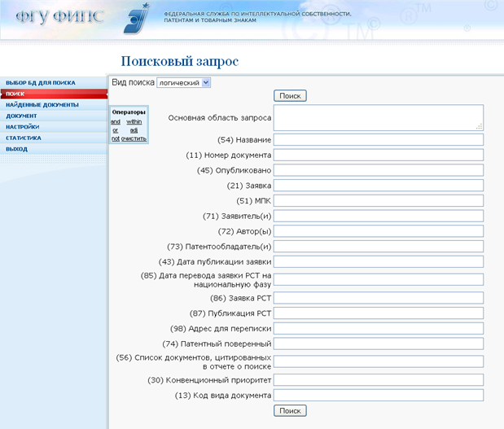Click the (73) Патентообладатель(и) field
Image resolution: width=504 pixels, height=429 pixels.
(379, 247)
